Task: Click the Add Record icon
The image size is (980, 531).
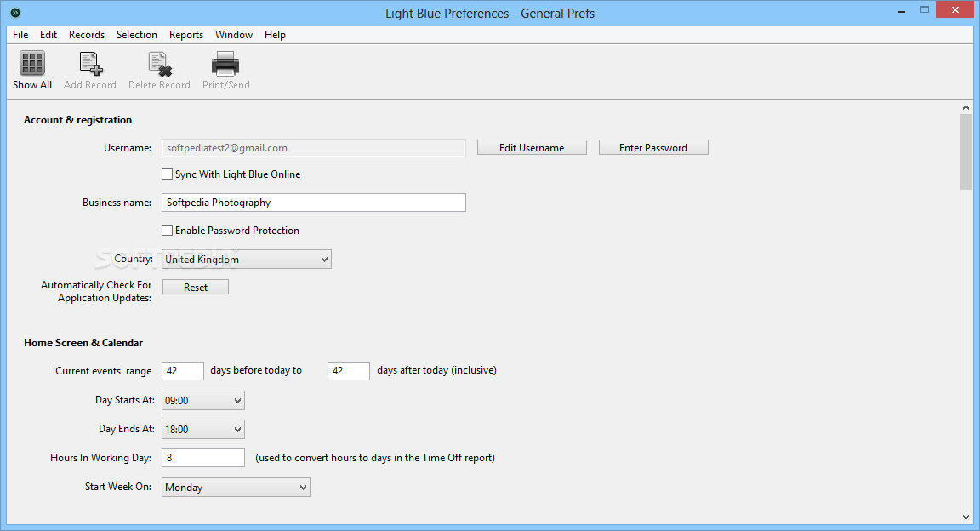Action: 91,64
